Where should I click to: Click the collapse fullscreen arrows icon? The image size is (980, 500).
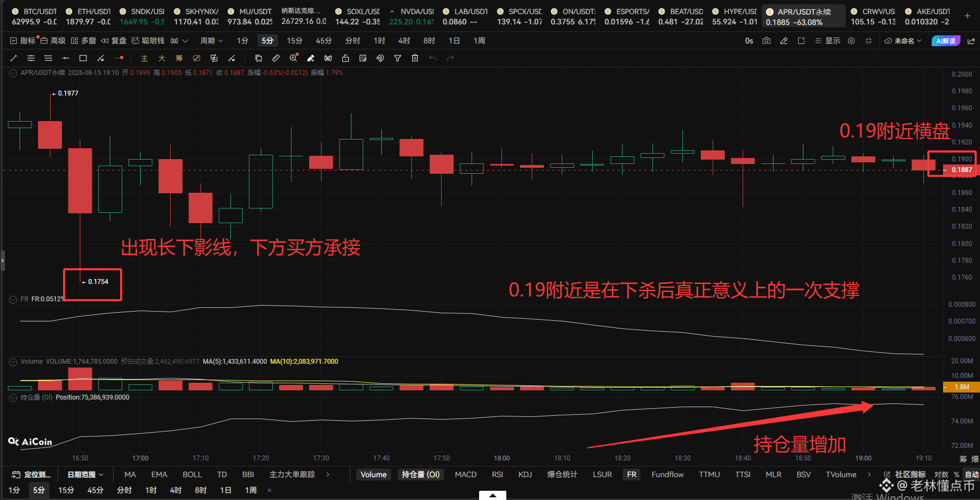pyautogui.click(x=869, y=41)
